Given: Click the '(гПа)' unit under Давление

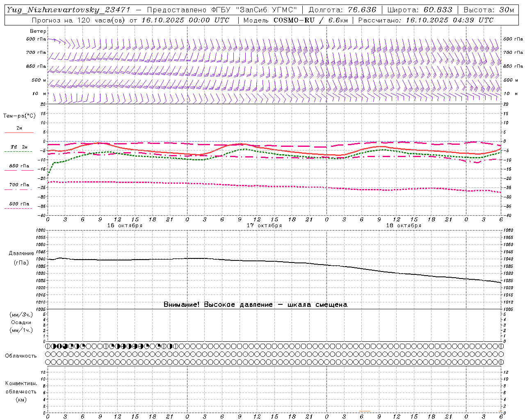Looking at the screenshot, I should (21, 262).
